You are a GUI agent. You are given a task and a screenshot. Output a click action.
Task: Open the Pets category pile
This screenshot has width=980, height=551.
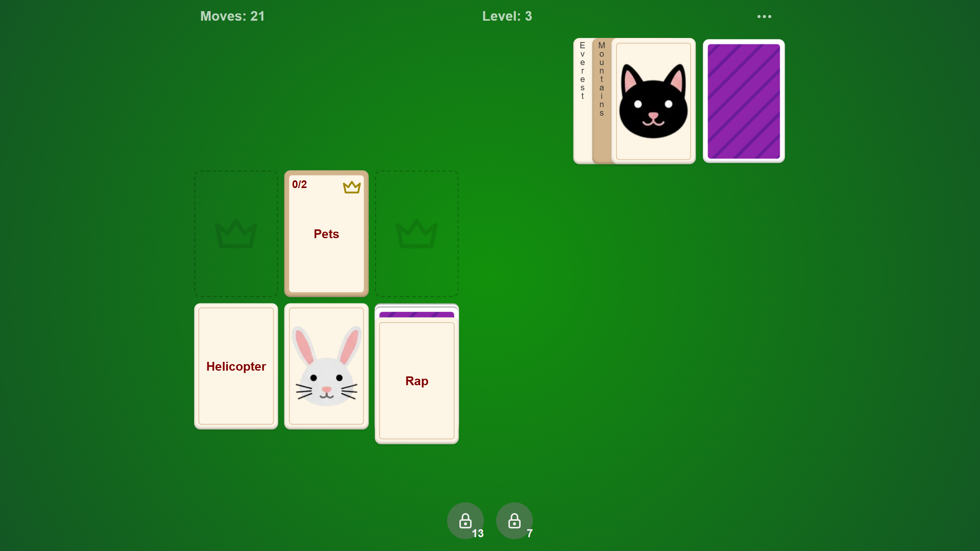(326, 234)
